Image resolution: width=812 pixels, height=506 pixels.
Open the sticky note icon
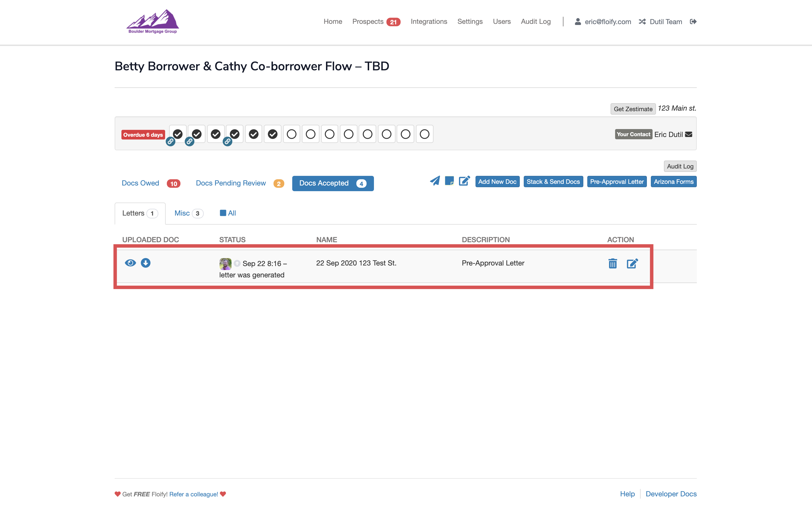(449, 181)
